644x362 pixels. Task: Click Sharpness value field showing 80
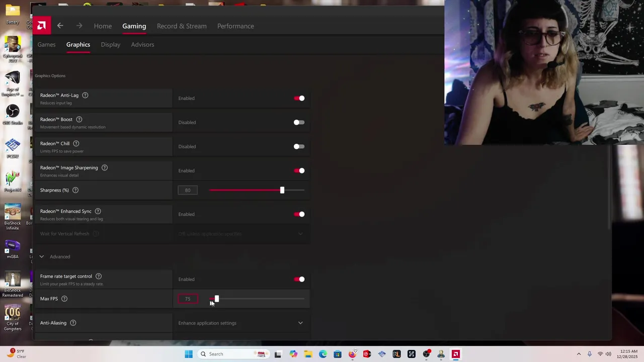click(x=188, y=190)
